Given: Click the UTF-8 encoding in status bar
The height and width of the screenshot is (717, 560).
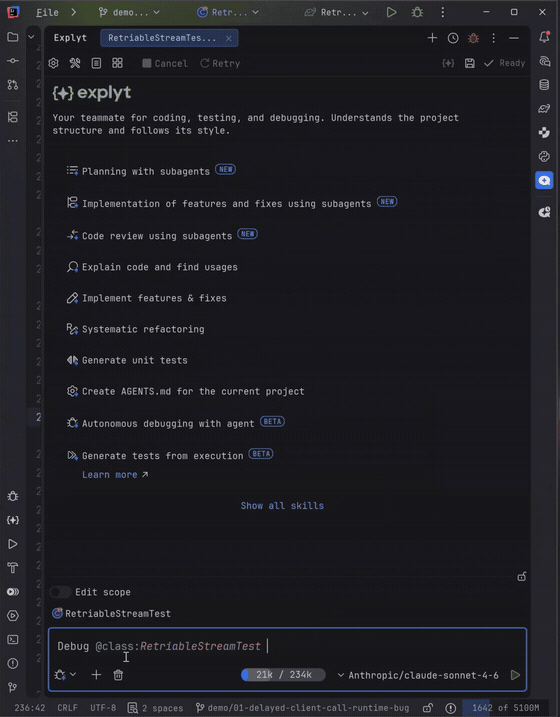Looking at the screenshot, I should tap(103, 708).
